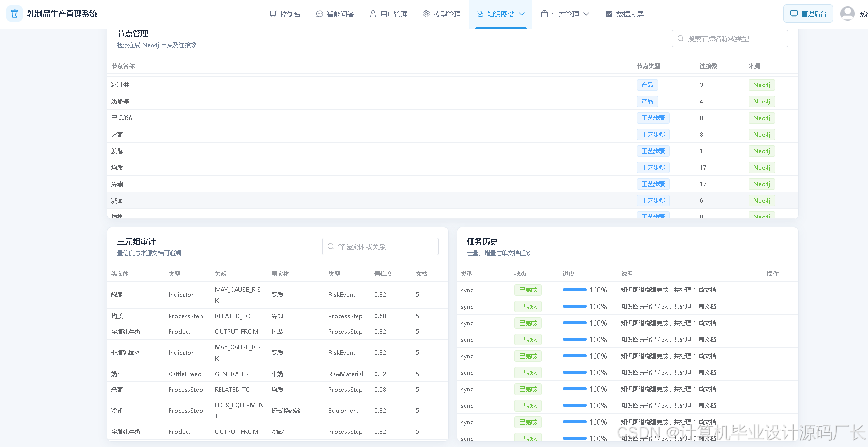Select the 冷藏 node name
The width and height of the screenshot is (868, 447).
[x=117, y=184]
